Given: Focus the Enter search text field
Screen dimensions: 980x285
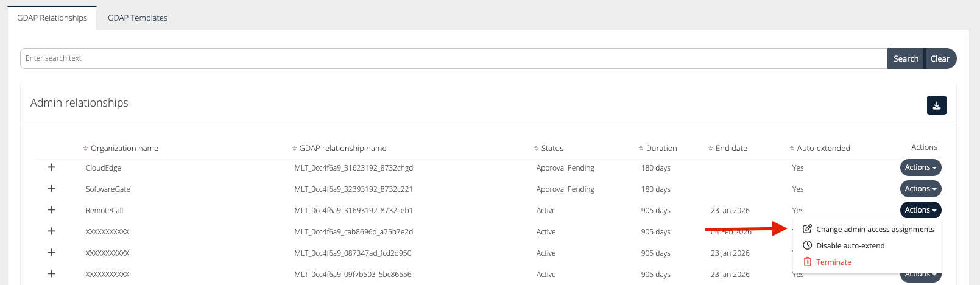Looking at the screenshot, I should [454, 58].
